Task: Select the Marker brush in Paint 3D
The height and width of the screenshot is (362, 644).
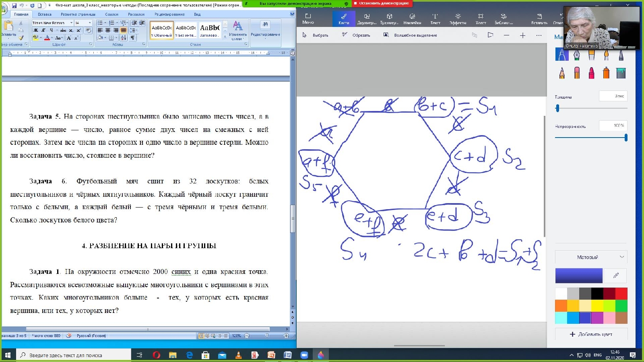Action: pyautogui.click(x=562, y=54)
